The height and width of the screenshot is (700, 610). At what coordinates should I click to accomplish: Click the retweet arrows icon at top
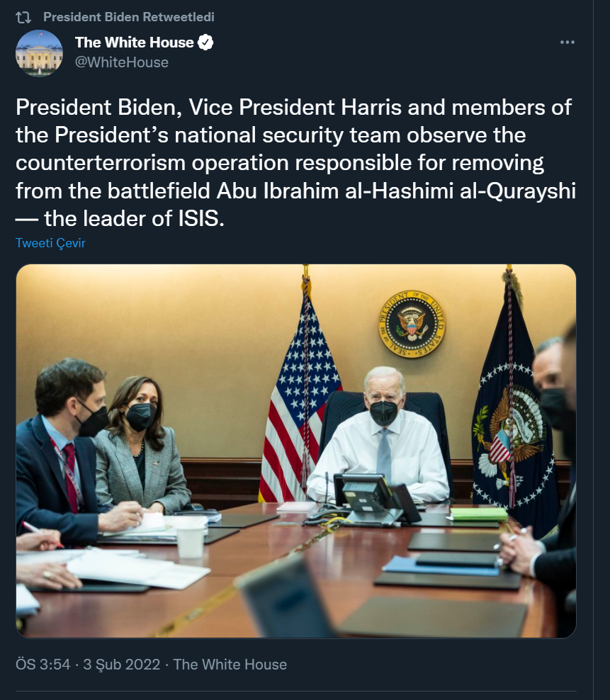pyautogui.click(x=23, y=18)
